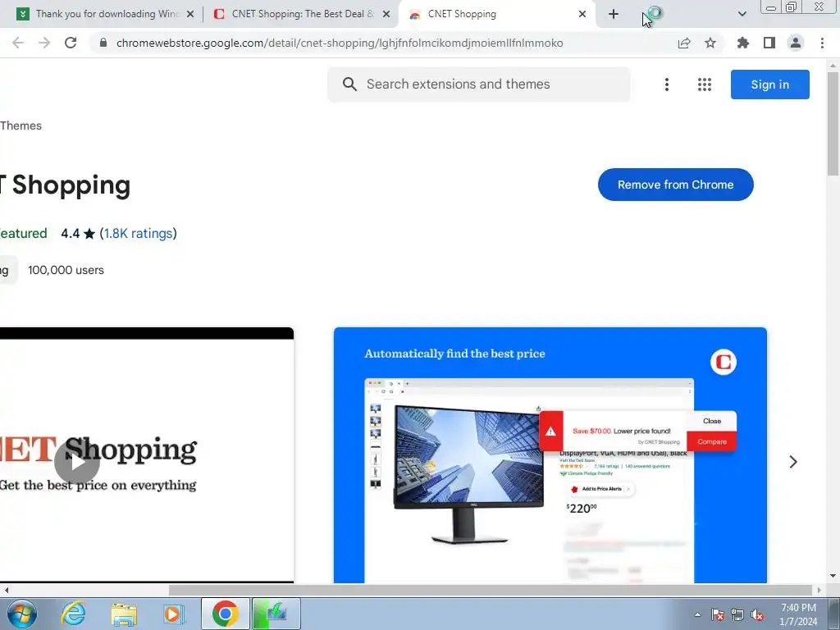Click the scroll-left arrow of horizontal scrollbar

pos(6,590)
